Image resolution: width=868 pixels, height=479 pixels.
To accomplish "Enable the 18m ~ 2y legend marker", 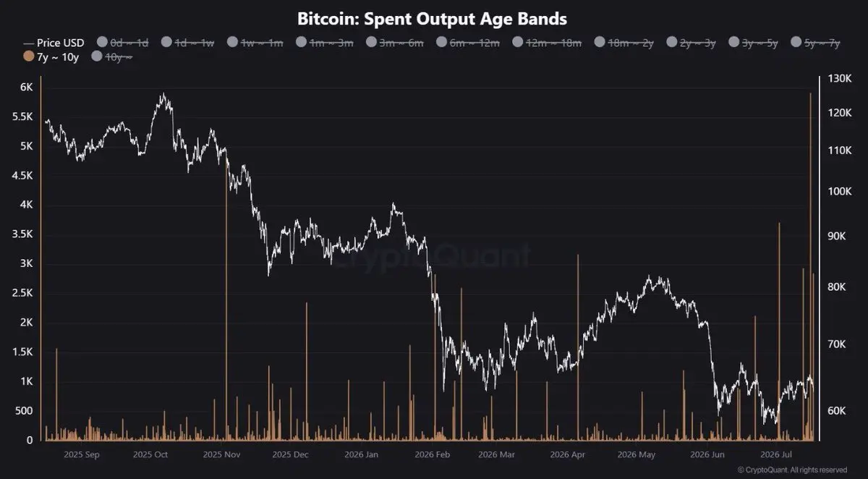I will point(600,43).
